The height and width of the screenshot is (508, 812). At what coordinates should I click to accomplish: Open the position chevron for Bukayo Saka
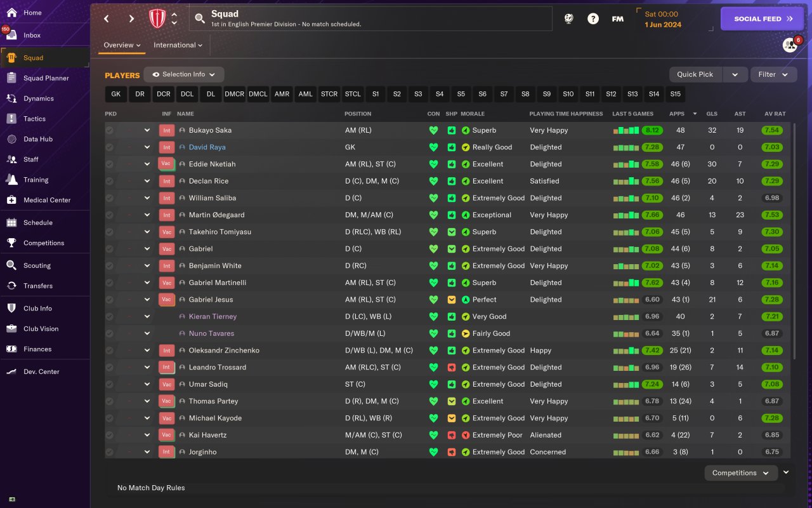point(147,130)
